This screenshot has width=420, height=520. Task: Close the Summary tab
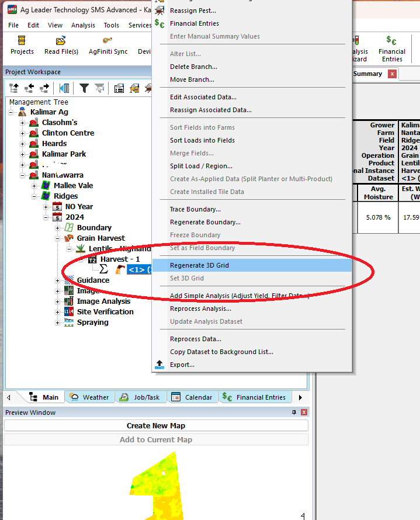(392, 74)
